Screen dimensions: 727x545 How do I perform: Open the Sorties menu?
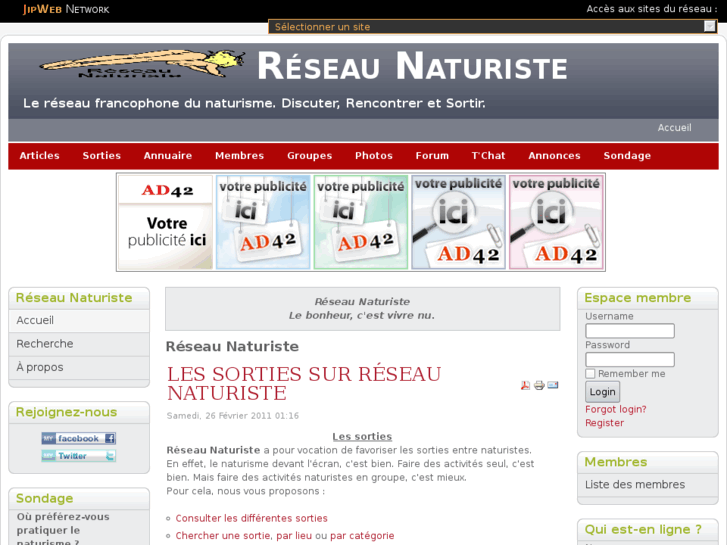point(102,156)
